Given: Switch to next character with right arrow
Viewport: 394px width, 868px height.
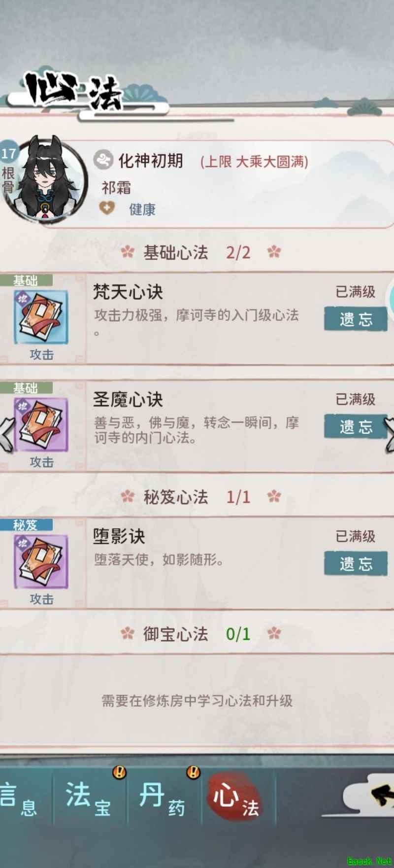Looking at the screenshot, I should click(x=389, y=433).
